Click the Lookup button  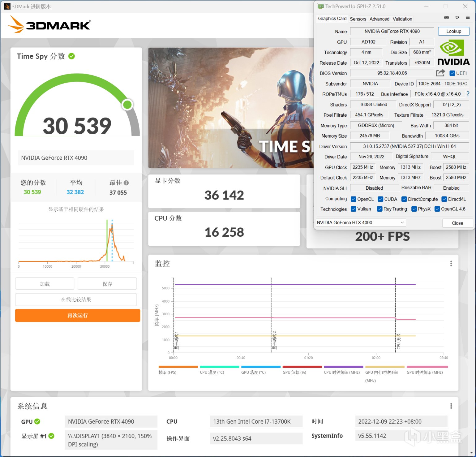click(x=454, y=31)
